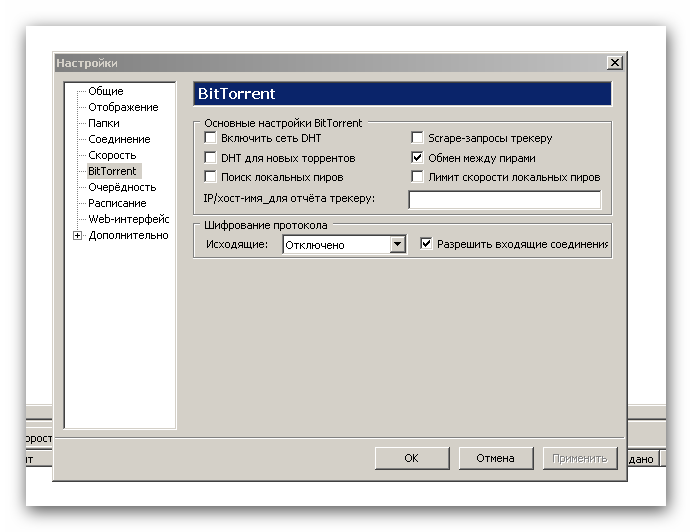Select "Общие" in settings tree
Viewport: 692px width, 532px height.
point(105,91)
